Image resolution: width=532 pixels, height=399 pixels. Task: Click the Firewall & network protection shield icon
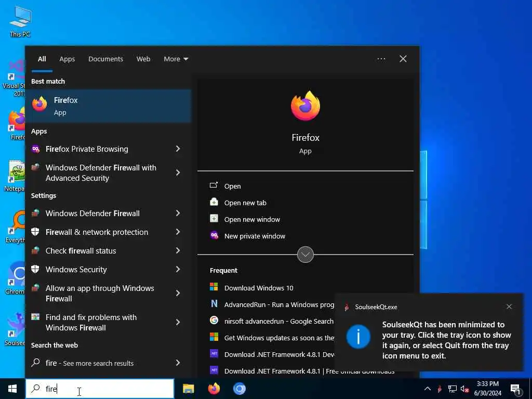pos(35,232)
